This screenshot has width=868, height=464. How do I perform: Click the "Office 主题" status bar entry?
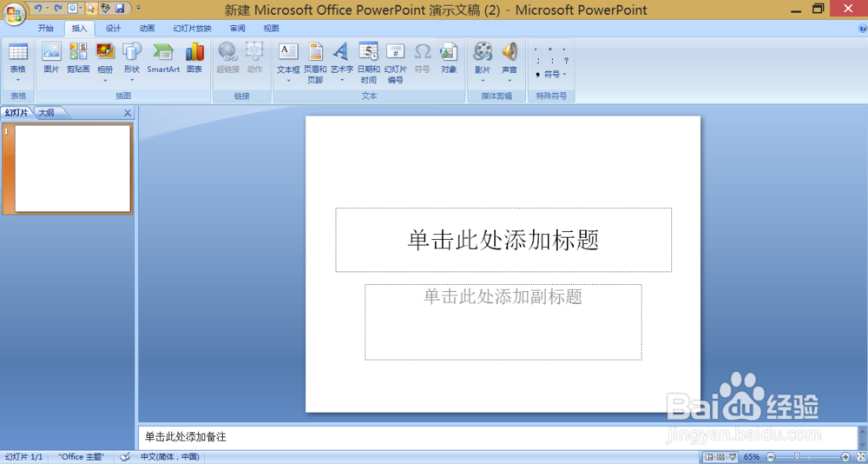tap(82, 457)
